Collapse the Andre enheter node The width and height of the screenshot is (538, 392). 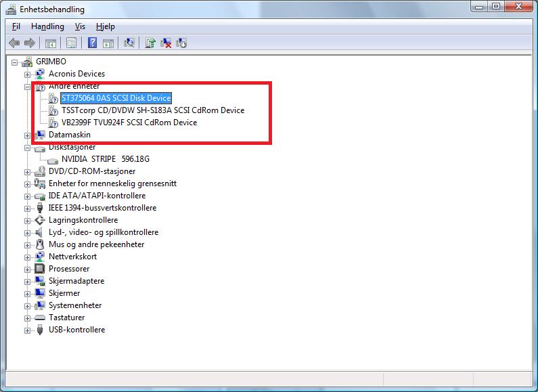click(27, 87)
